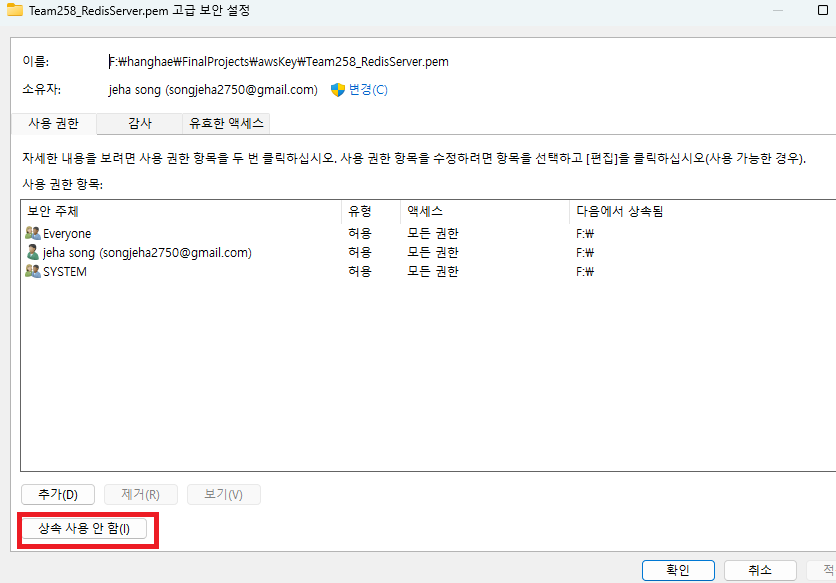Select the SYSTEM permission entry
Screen dimensions: 836x583
[x=428, y=271]
